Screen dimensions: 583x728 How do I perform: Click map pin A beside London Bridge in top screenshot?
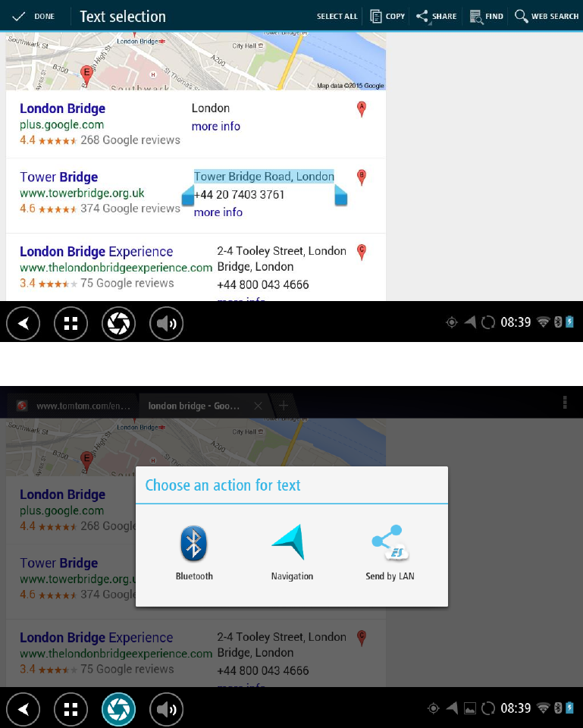coord(362,109)
